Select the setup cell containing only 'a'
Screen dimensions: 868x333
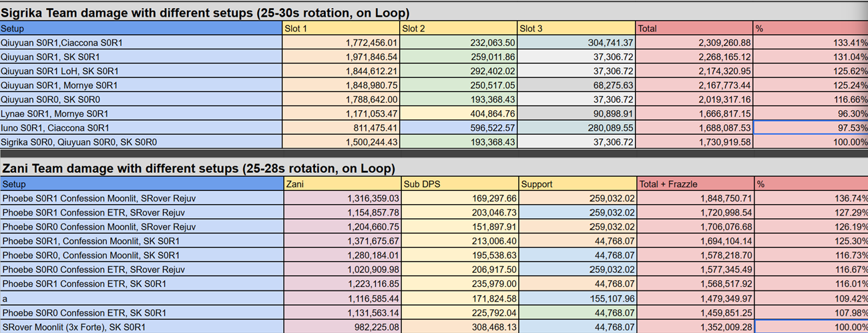[141, 298]
